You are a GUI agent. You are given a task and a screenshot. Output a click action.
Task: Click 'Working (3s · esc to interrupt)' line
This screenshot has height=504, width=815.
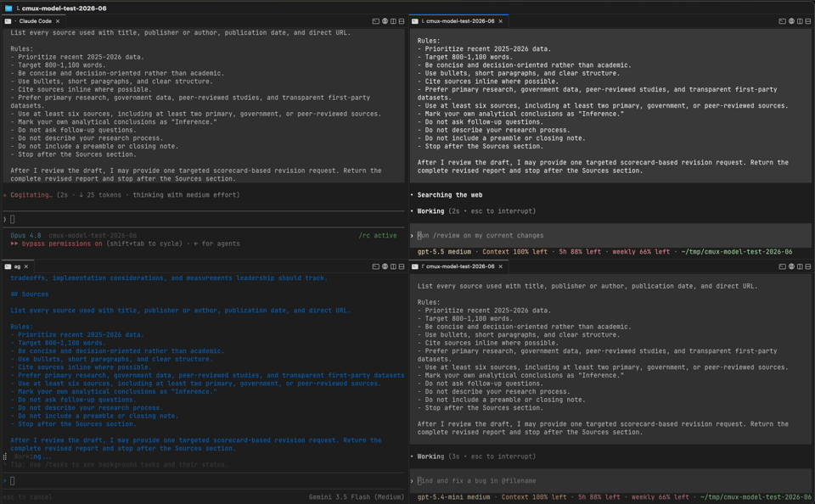(x=476, y=456)
